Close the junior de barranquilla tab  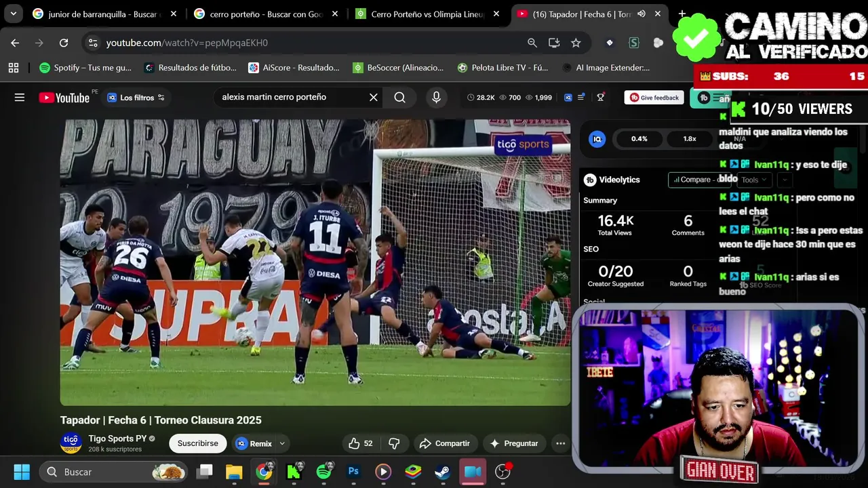(x=174, y=14)
